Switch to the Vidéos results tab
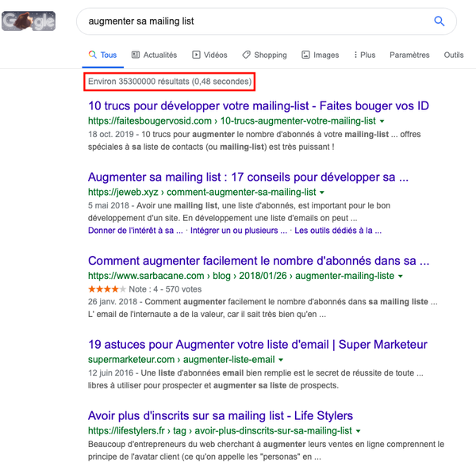The height and width of the screenshot is (466, 476). pos(209,55)
